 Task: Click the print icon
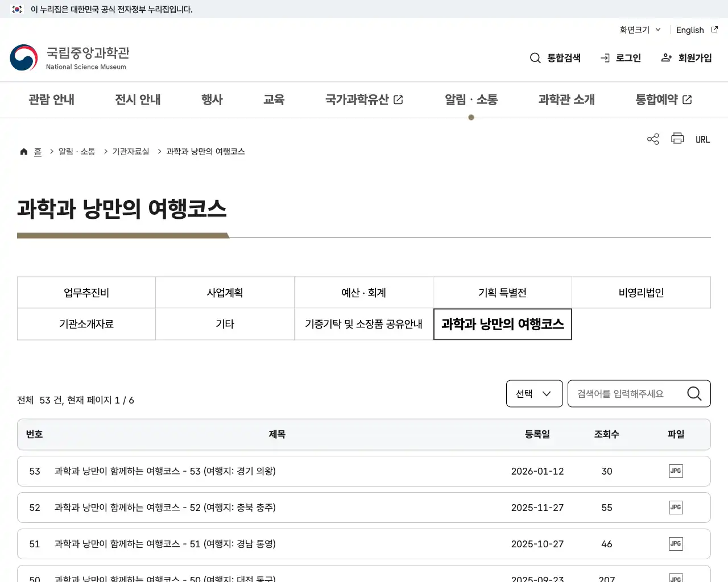pyautogui.click(x=677, y=139)
